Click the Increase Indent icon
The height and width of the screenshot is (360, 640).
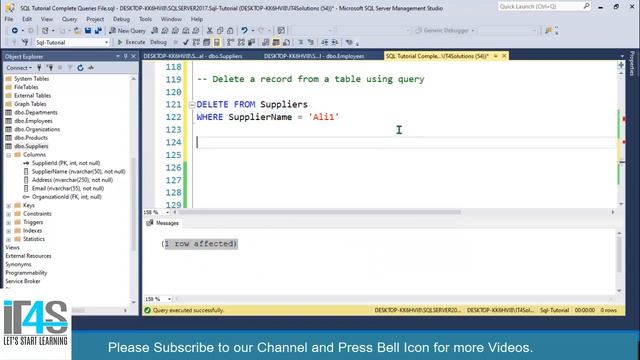pos(335,42)
